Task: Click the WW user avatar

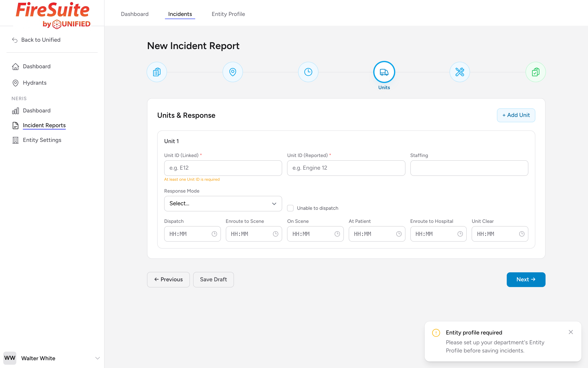Action: [10, 358]
